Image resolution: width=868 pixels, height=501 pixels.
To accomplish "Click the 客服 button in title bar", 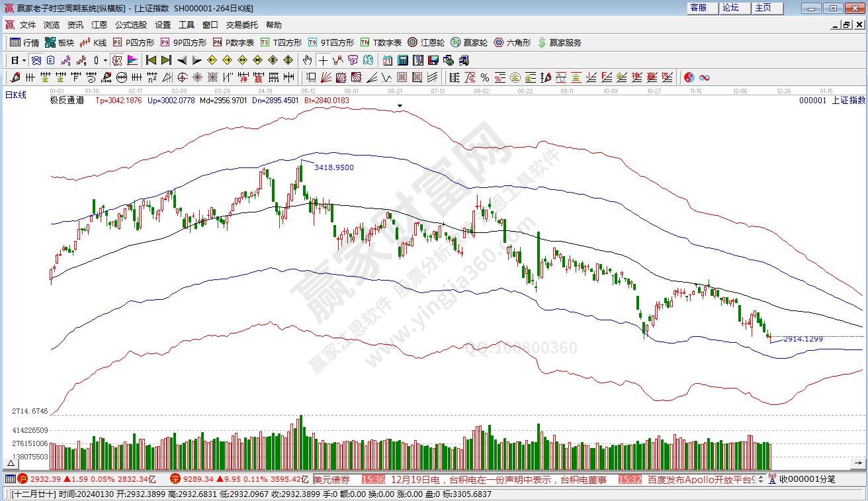I will tap(698, 8).
